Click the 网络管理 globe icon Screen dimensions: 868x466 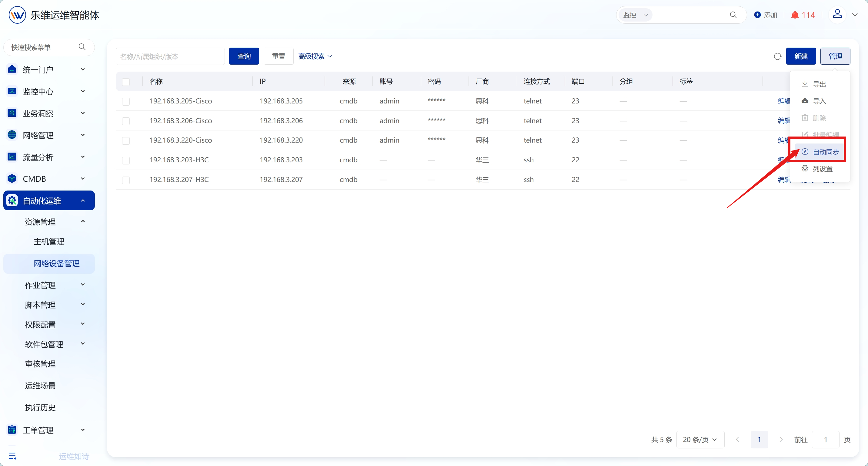12,135
